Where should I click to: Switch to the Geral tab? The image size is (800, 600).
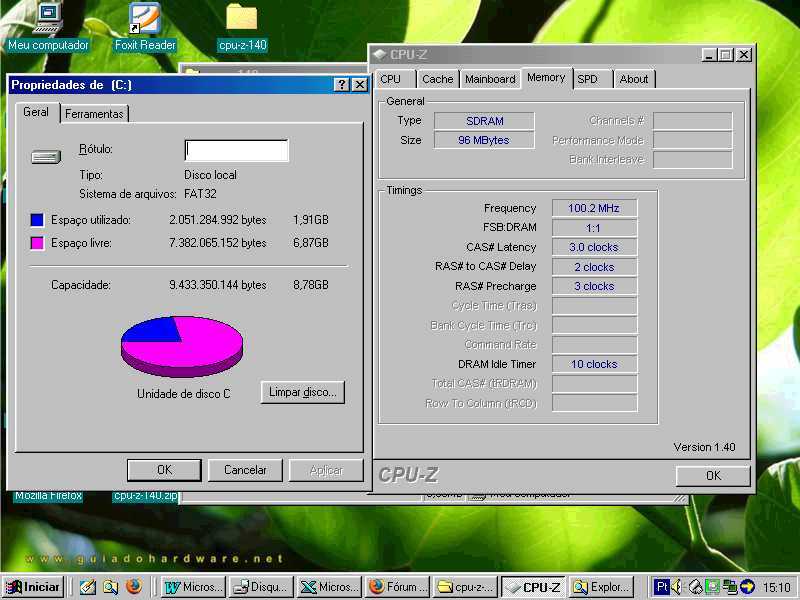36,112
